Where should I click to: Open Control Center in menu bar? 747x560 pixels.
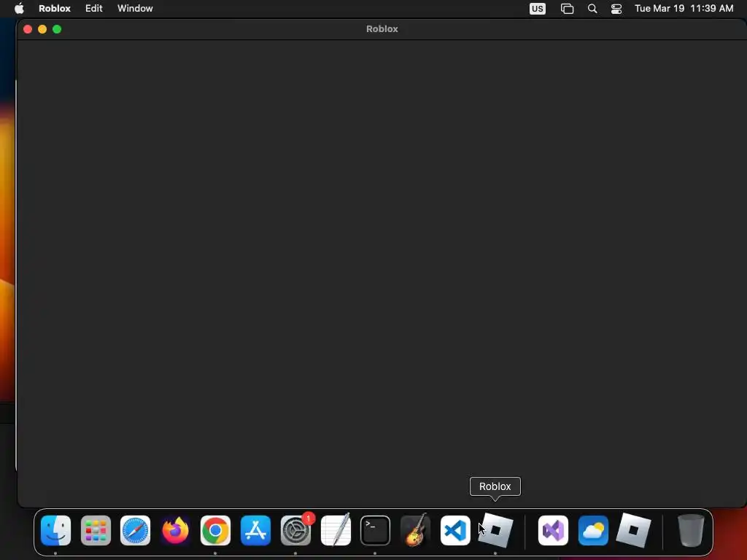(616, 9)
